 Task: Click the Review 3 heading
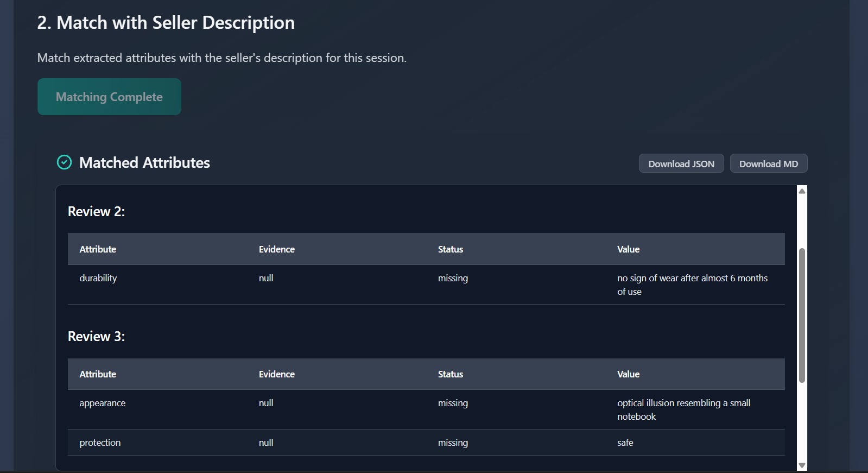(96, 337)
